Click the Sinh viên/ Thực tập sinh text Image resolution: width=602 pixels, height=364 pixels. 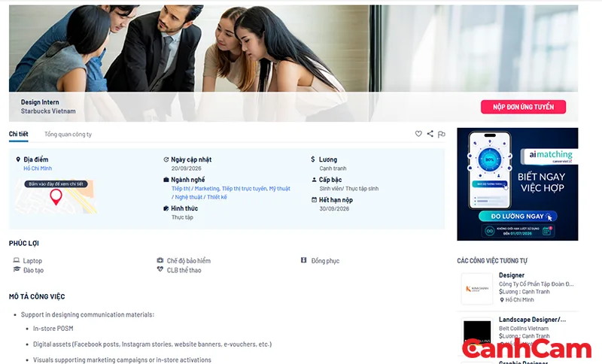click(x=348, y=189)
